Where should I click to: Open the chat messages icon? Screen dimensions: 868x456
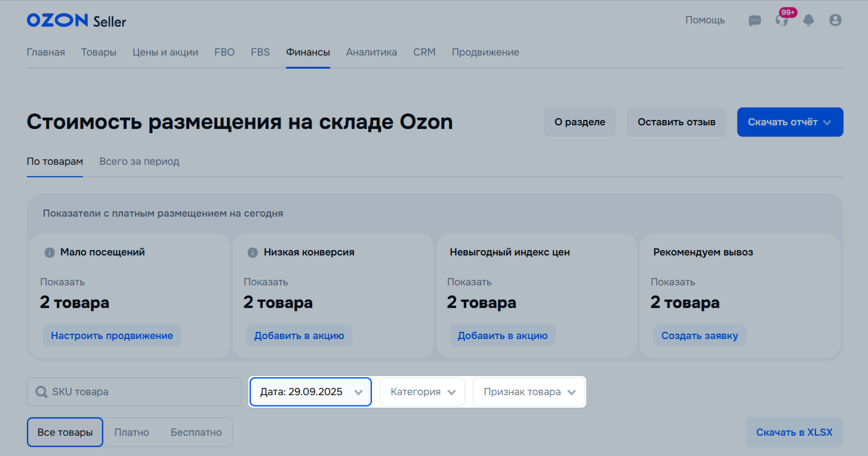(x=755, y=20)
